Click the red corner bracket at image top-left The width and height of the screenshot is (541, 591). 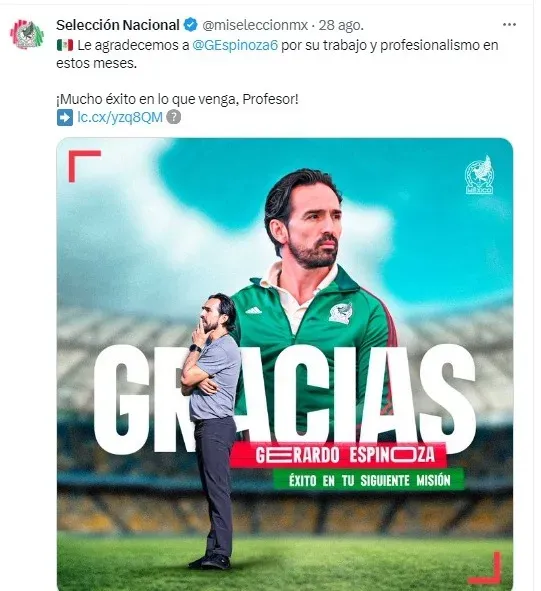pos(84,166)
